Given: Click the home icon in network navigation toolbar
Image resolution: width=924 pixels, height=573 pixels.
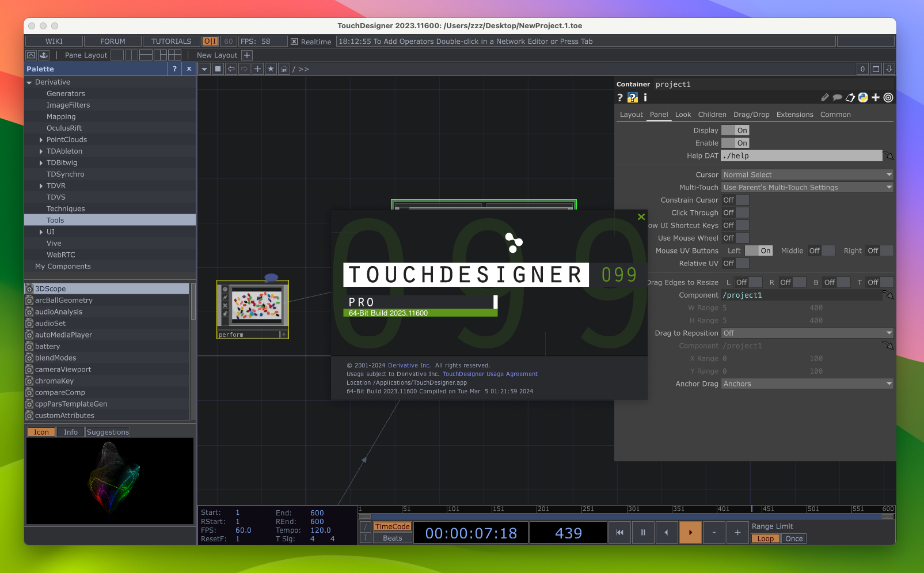Looking at the screenshot, I should tap(284, 69).
